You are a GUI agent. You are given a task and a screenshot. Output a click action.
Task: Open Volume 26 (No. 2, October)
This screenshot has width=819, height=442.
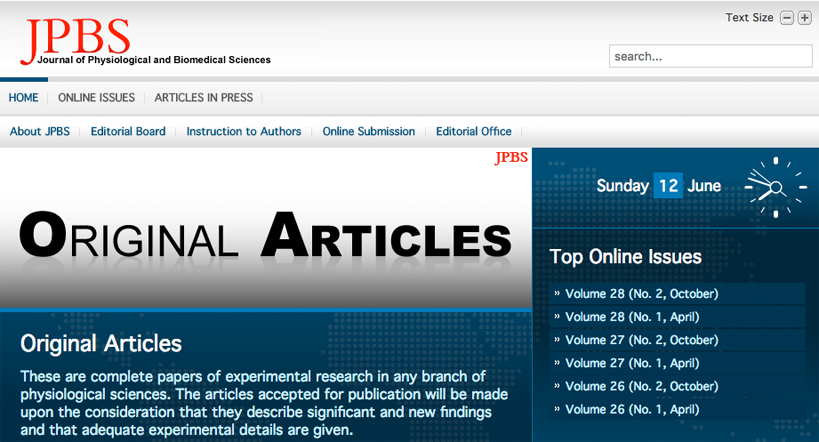677,386
